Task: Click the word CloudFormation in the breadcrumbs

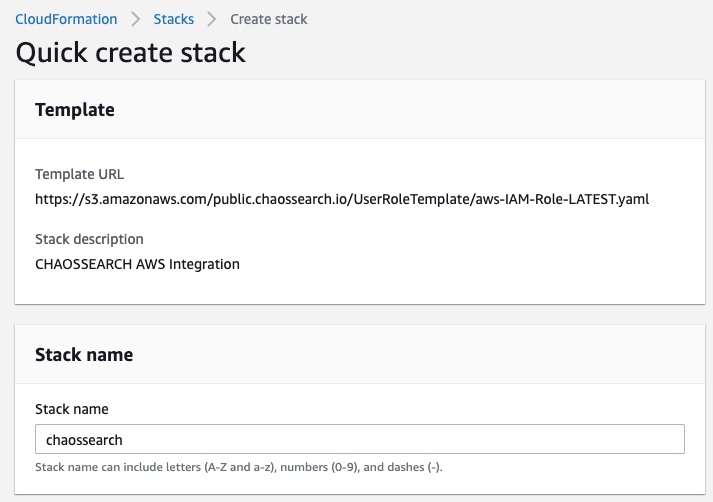Action: coord(66,19)
